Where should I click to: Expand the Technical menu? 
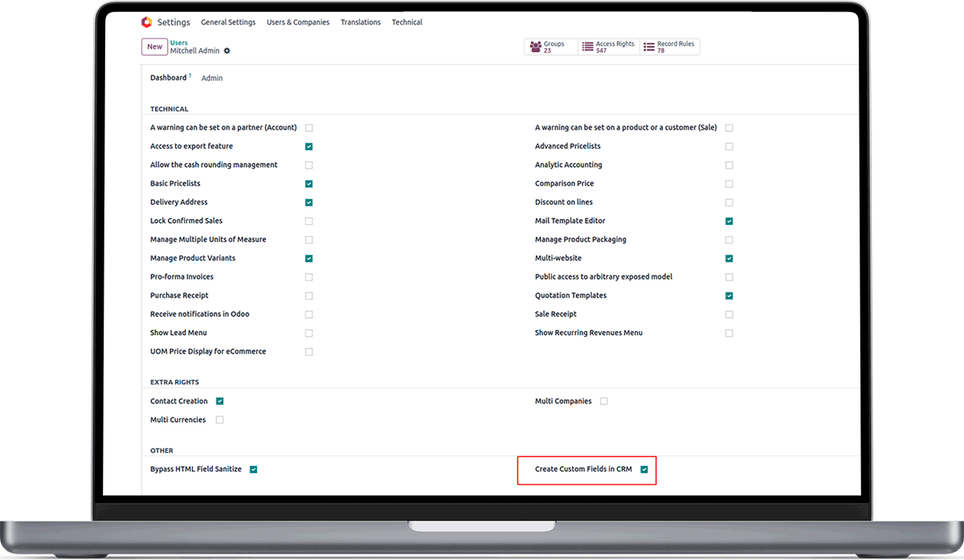(407, 22)
